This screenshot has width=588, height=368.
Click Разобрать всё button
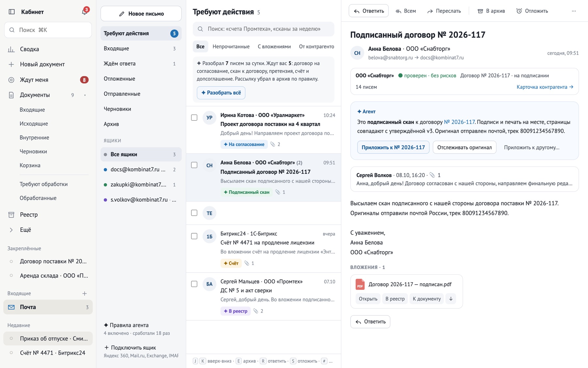221,93
